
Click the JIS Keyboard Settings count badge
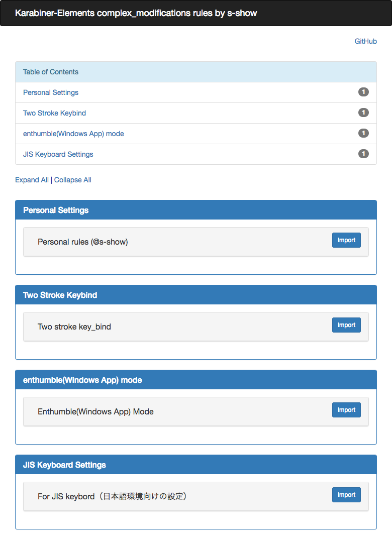(363, 154)
